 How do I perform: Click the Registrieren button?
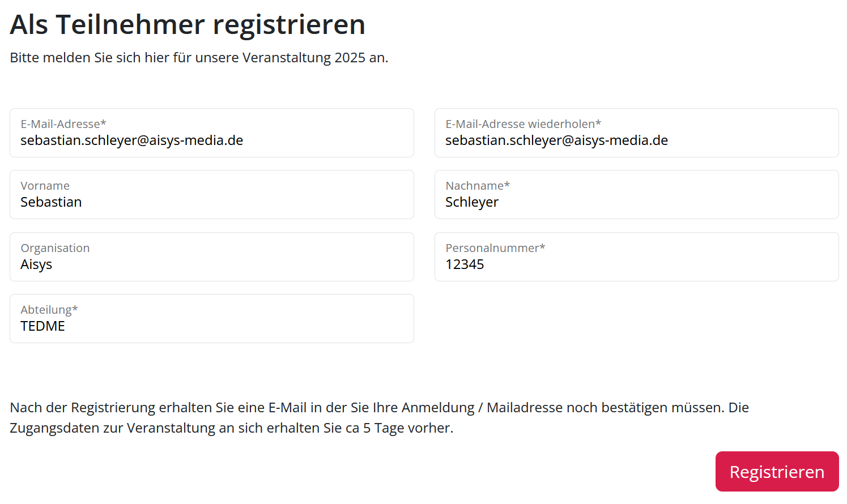coord(777,472)
